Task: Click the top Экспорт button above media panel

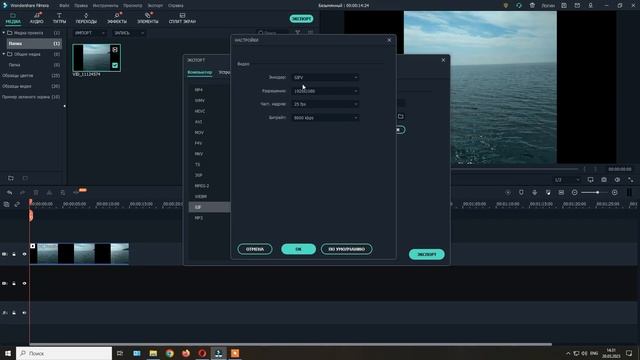Action: pyautogui.click(x=301, y=19)
